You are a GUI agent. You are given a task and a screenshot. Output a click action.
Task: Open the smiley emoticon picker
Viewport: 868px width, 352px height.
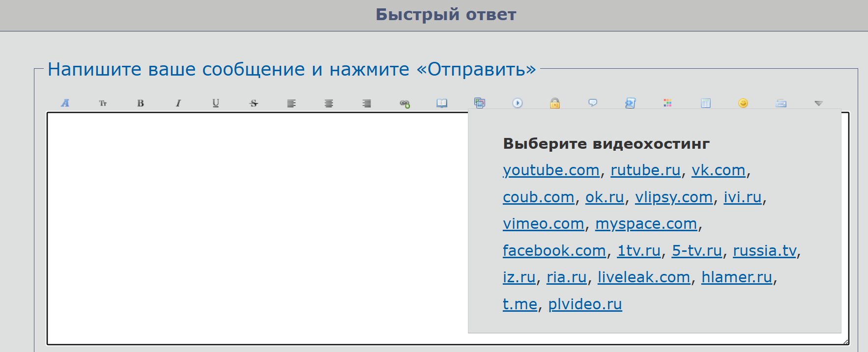tap(743, 103)
